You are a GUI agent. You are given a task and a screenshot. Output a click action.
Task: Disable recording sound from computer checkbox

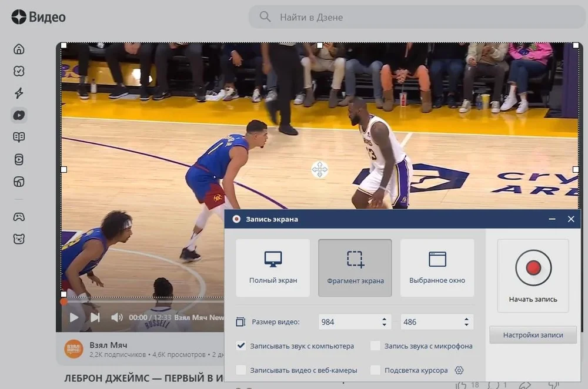pos(241,346)
